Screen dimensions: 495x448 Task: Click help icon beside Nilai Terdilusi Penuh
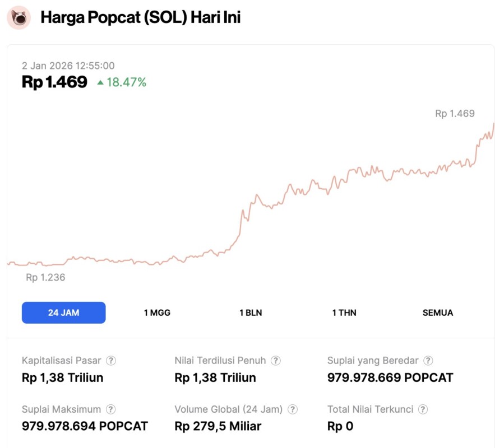point(276,361)
